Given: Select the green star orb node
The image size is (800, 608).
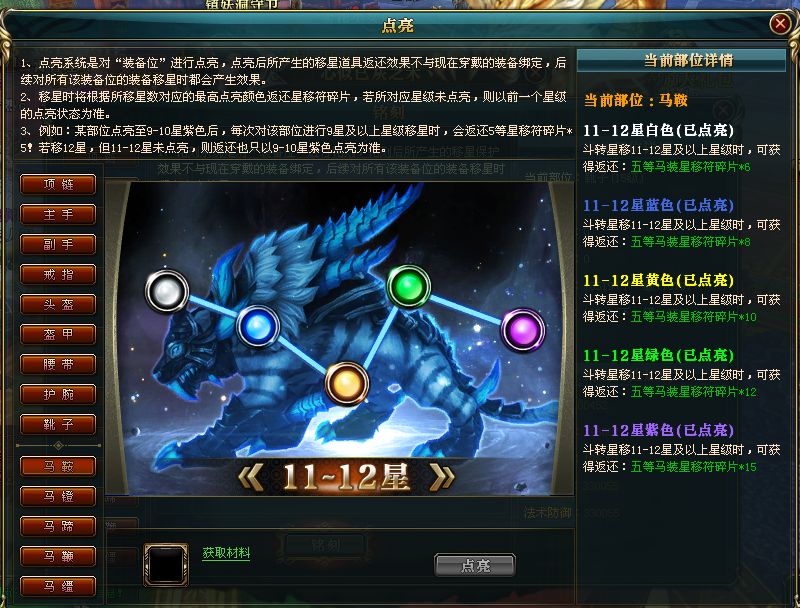Looking at the screenshot, I should click(409, 286).
